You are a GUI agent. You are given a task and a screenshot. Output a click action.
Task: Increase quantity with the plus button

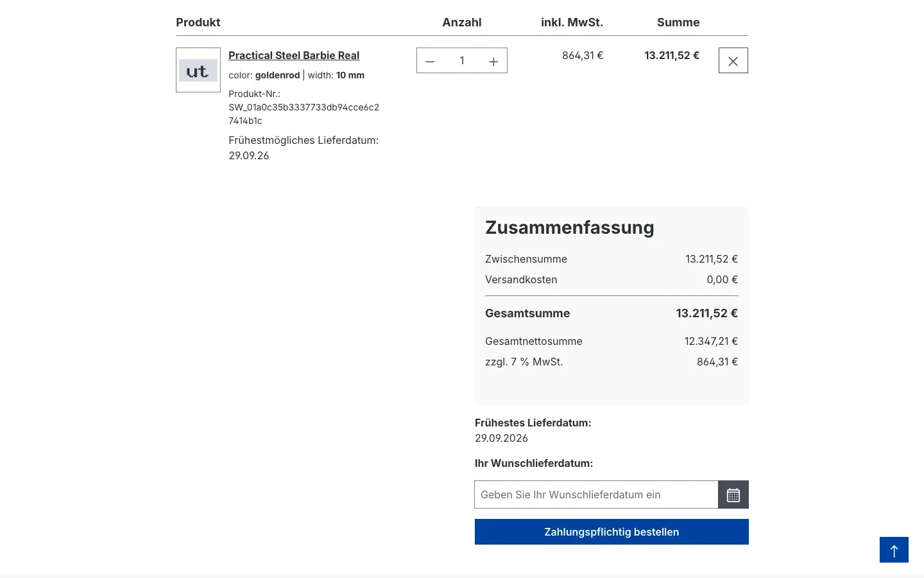tap(493, 61)
